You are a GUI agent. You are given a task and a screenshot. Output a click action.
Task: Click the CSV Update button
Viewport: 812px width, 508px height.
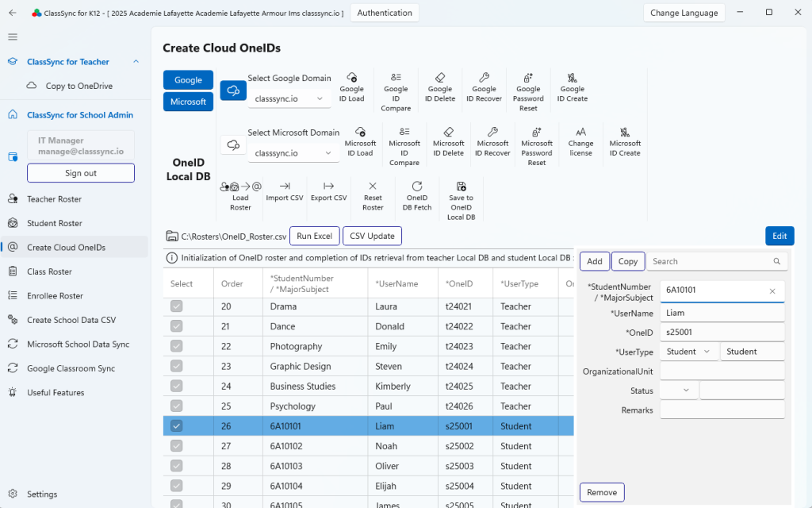(373, 236)
